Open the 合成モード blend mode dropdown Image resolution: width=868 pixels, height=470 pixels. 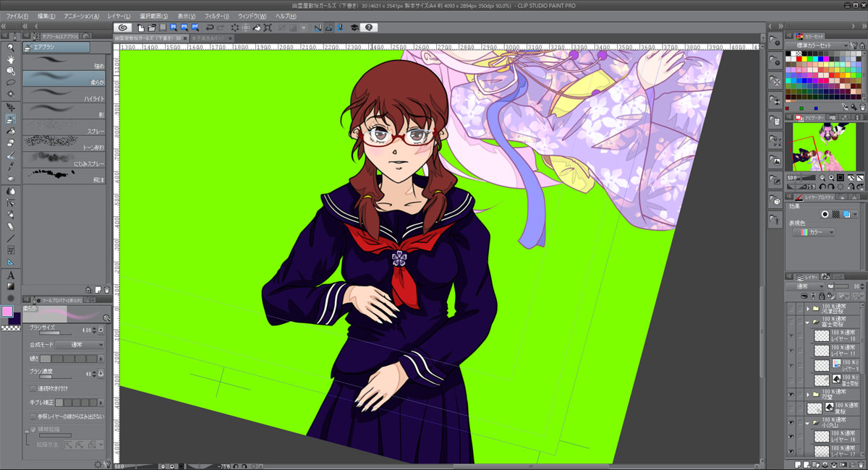pyautogui.click(x=79, y=345)
